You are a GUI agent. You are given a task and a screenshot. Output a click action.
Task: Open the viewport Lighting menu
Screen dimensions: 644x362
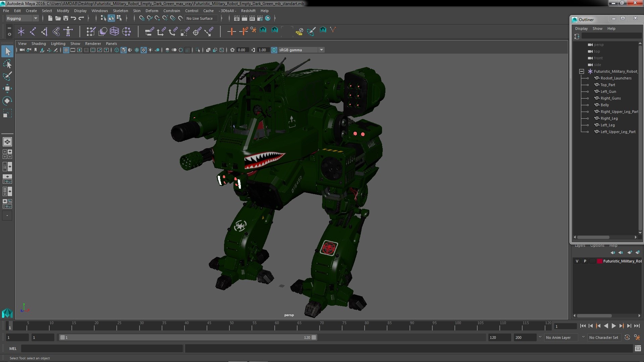[58, 44]
